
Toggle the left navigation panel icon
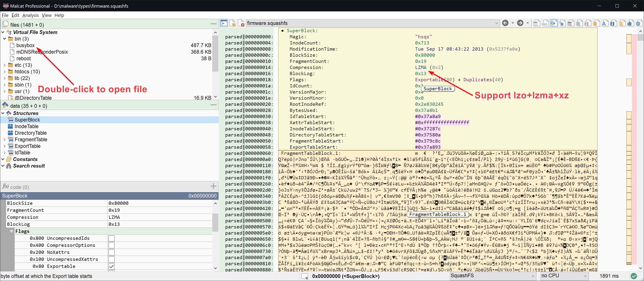(224, 23)
